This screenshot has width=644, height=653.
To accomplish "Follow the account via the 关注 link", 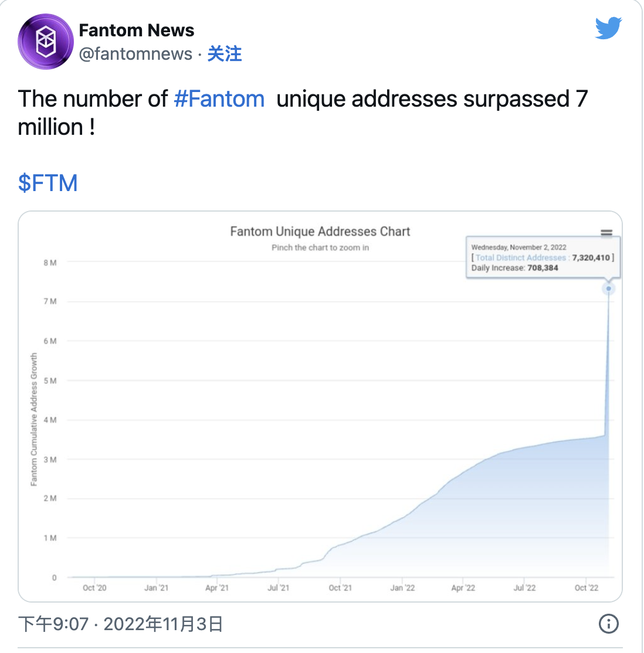I will click(224, 54).
